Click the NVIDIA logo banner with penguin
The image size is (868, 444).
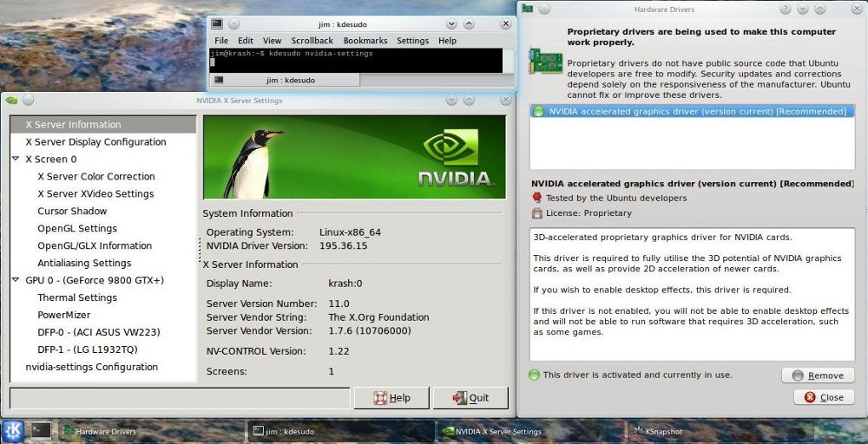[353, 157]
